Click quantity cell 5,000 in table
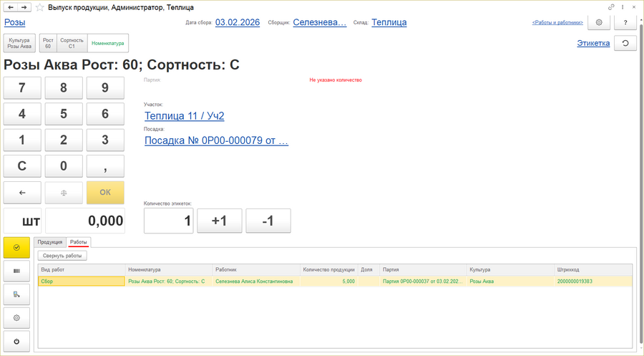Screen dimensions: 644x356 [328, 282]
